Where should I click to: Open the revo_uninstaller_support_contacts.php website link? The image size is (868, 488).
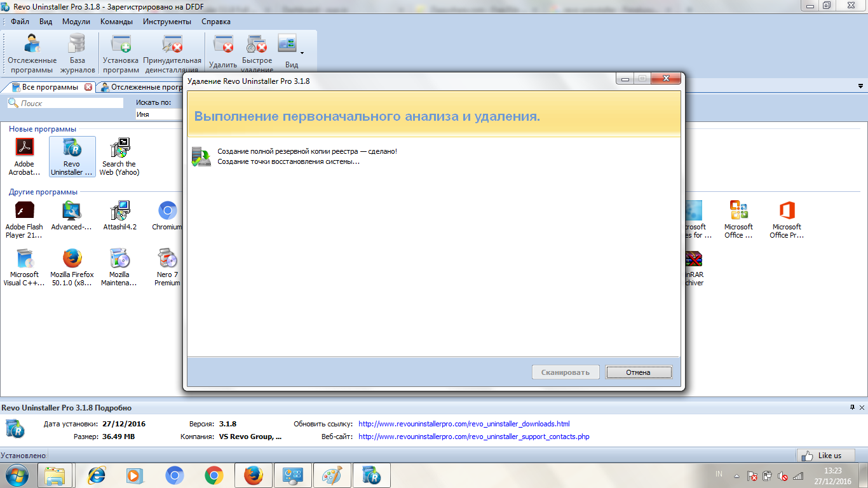474,437
